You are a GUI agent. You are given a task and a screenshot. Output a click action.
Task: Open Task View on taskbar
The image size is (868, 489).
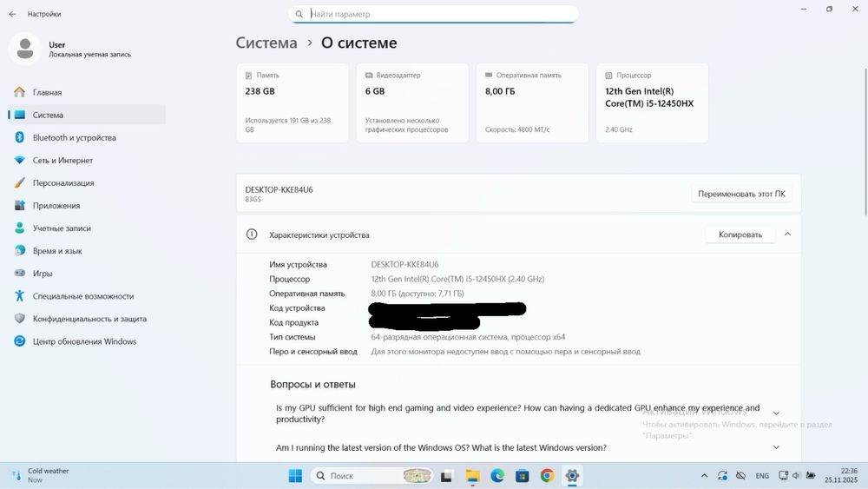pyautogui.click(x=446, y=476)
